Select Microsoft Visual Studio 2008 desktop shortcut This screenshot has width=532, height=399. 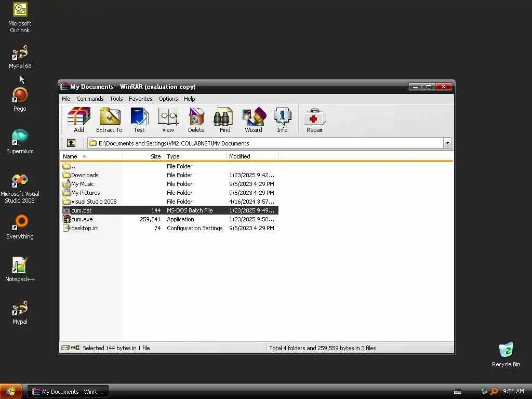pos(20,189)
